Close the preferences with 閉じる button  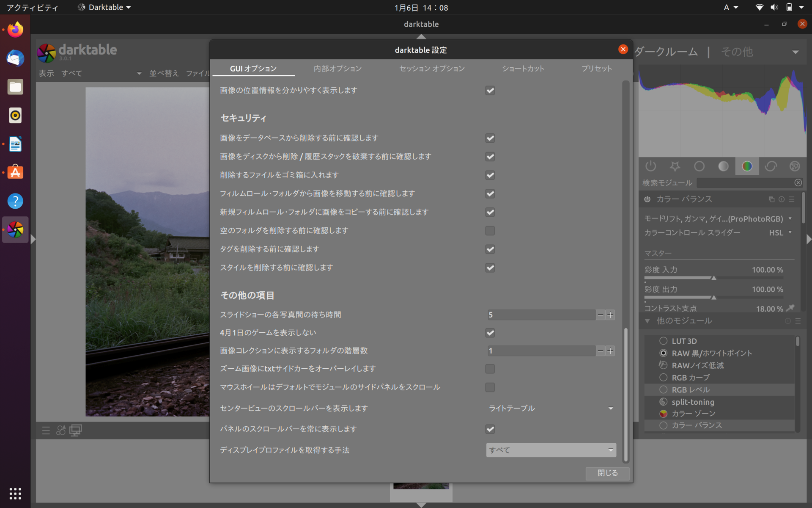click(x=607, y=473)
